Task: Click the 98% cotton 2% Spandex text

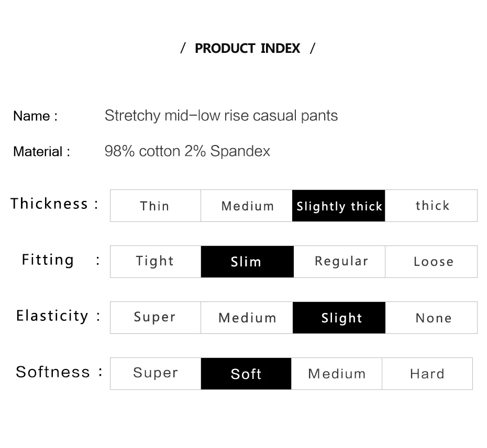Action: click(x=187, y=151)
